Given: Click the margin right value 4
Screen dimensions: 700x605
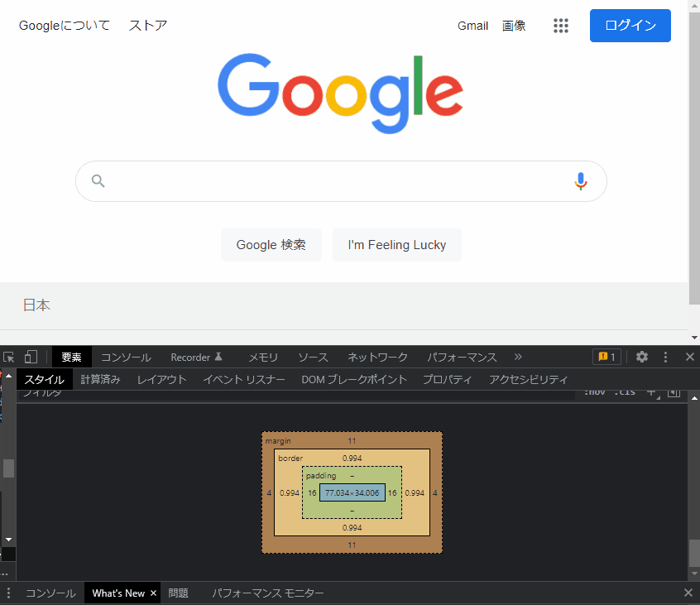Looking at the screenshot, I should pos(435,493).
